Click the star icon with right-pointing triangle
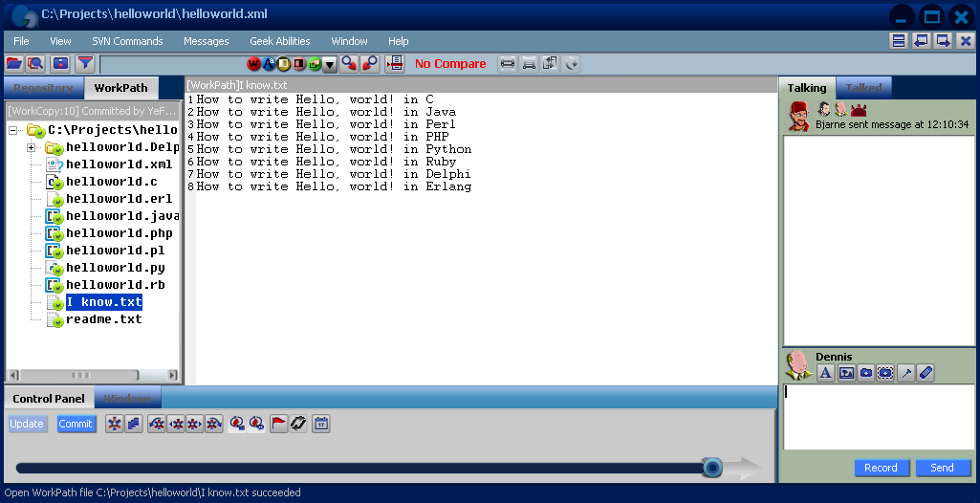This screenshot has width=980, height=503. point(195,424)
